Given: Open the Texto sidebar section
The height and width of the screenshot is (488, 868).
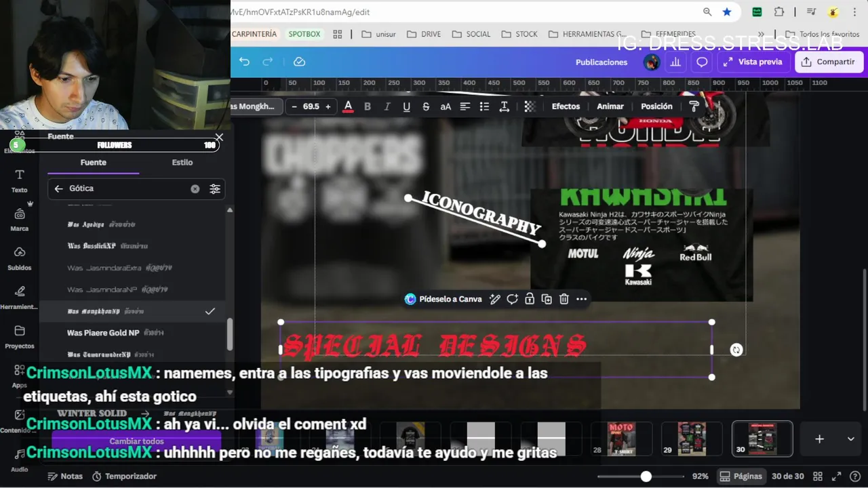Looking at the screenshot, I should (x=20, y=181).
